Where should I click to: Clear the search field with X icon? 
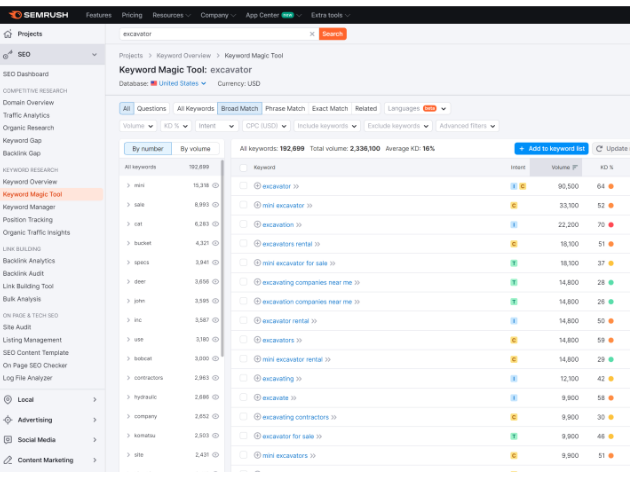312,33
